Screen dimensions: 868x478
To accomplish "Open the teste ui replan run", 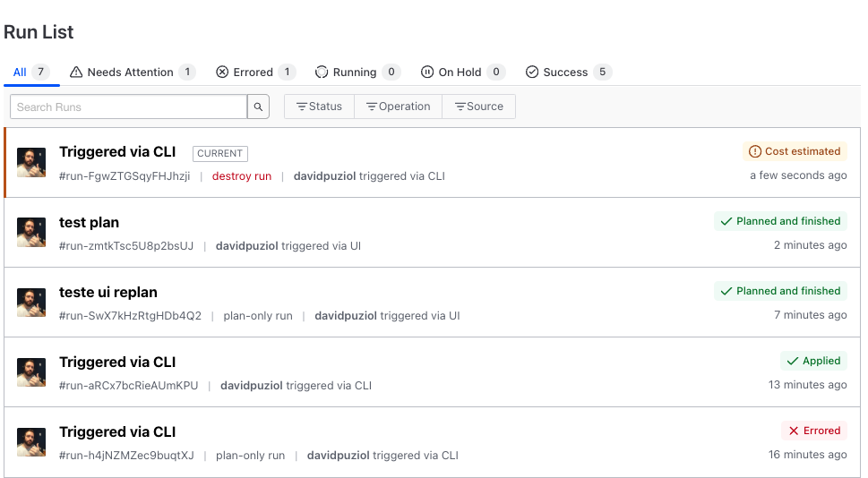I will point(107,292).
